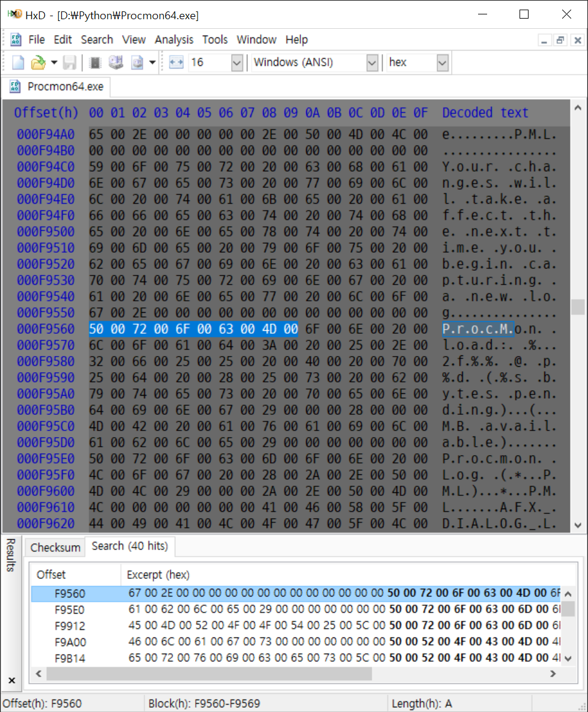Click the bytes-per-row width icon

point(177,62)
